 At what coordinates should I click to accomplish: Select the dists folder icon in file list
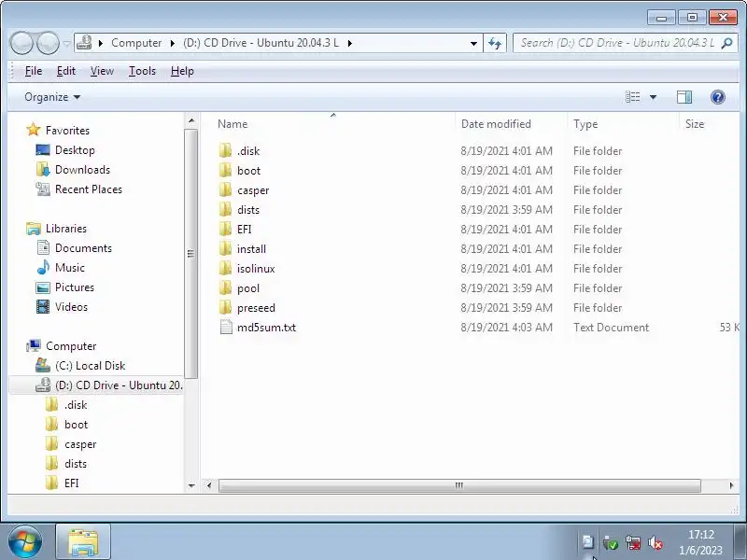point(226,209)
